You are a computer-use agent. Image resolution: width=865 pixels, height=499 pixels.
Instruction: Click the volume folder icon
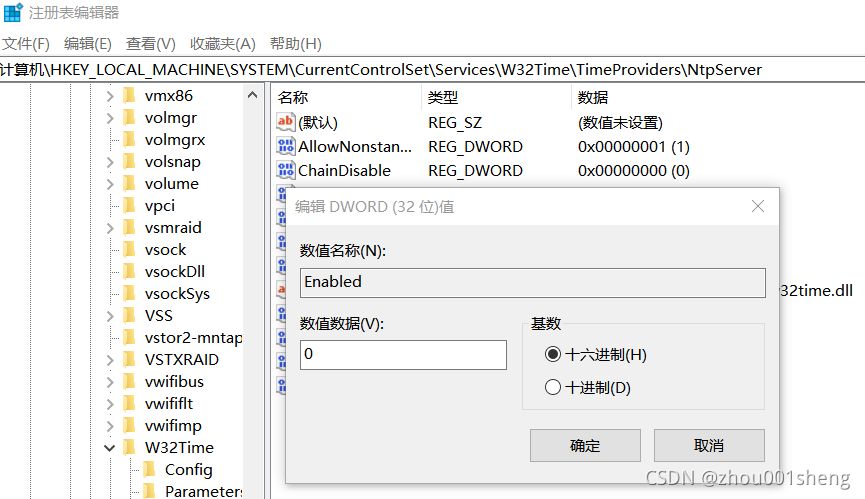(x=130, y=184)
